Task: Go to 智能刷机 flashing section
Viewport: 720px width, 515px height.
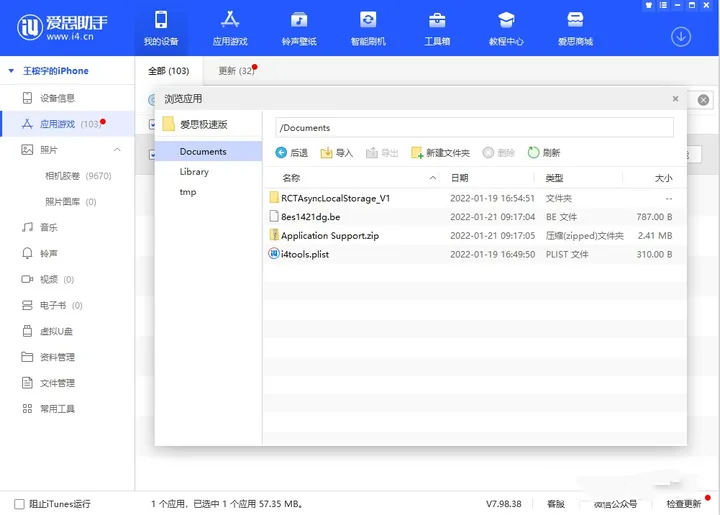Action: point(368,28)
